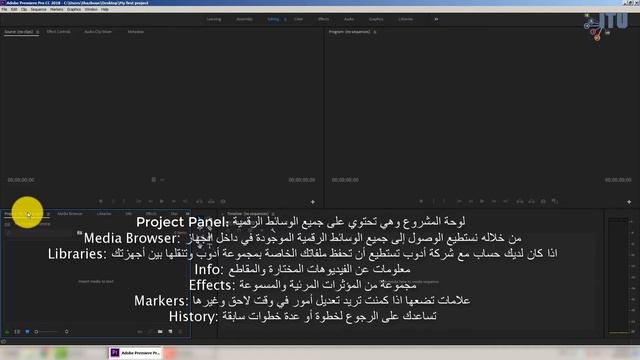Click Drag Audio Only icon in Source monitor
This screenshot has height=360, width=640.
click(x=162, y=180)
